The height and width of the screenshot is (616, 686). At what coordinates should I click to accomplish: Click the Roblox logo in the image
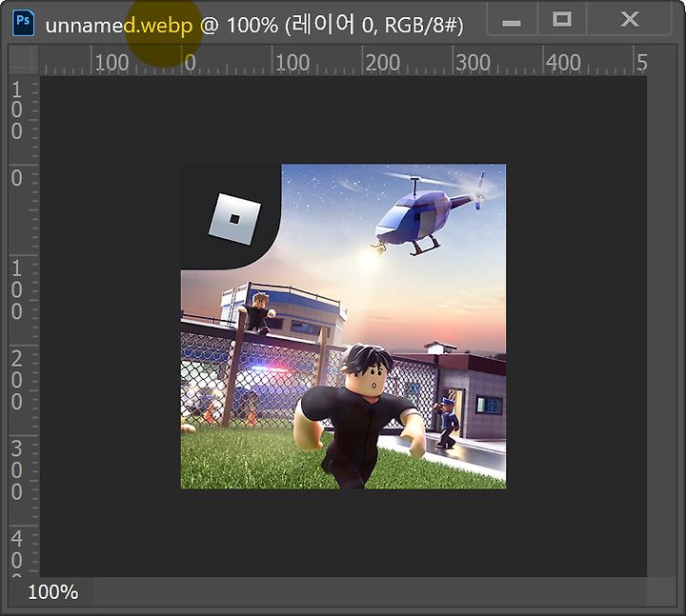click(234, 219)
